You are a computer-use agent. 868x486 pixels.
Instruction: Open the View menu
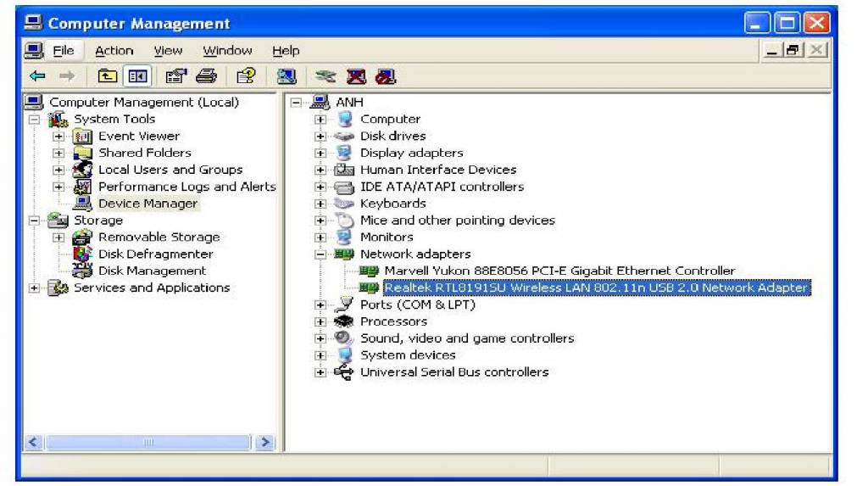point(168,50)
